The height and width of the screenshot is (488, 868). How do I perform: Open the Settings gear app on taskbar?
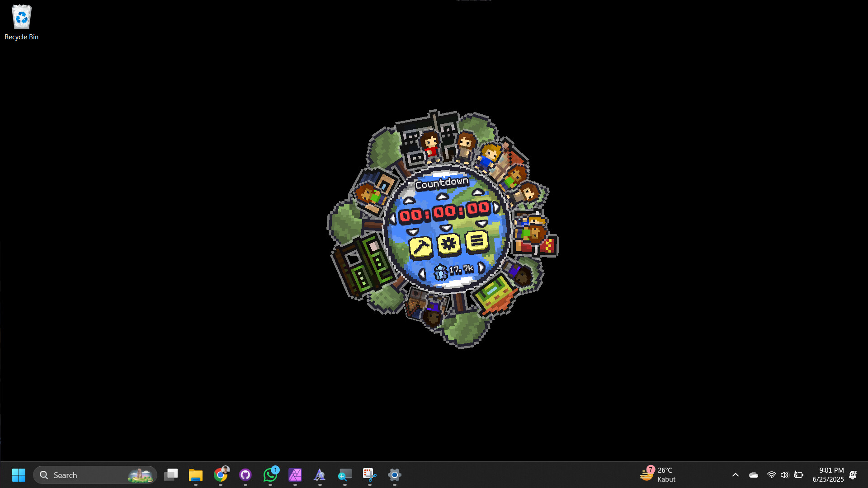pos(395,475)
